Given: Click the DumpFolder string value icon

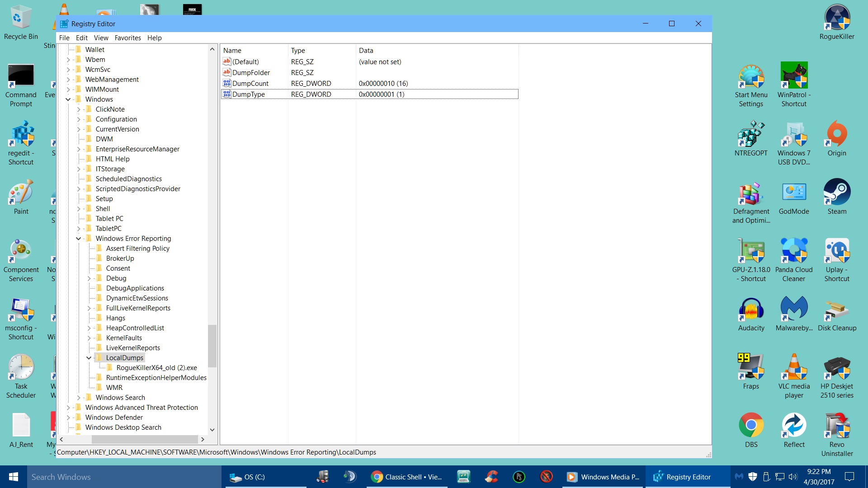Looking at the screenshot, I should [x=227, y=72].
